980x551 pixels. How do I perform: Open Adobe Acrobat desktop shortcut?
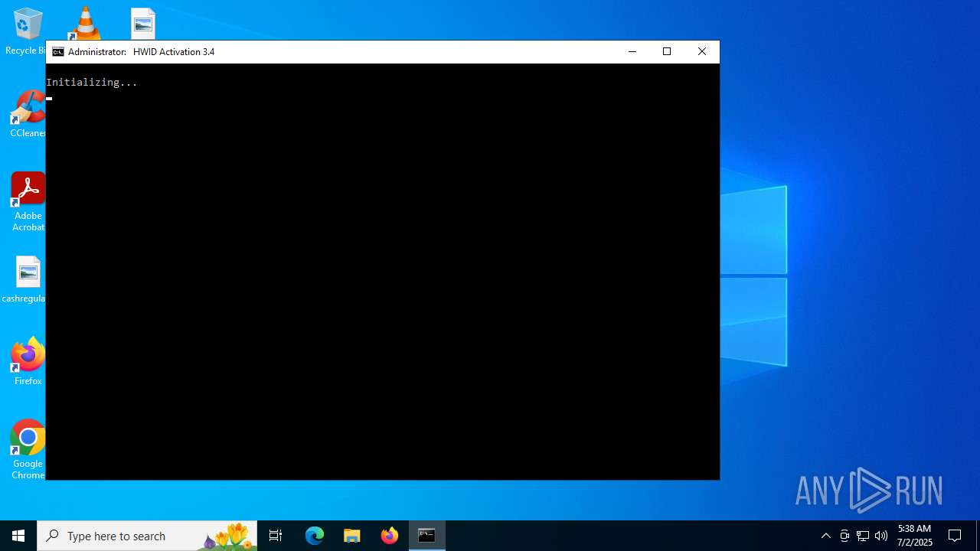tap(28, 202)
